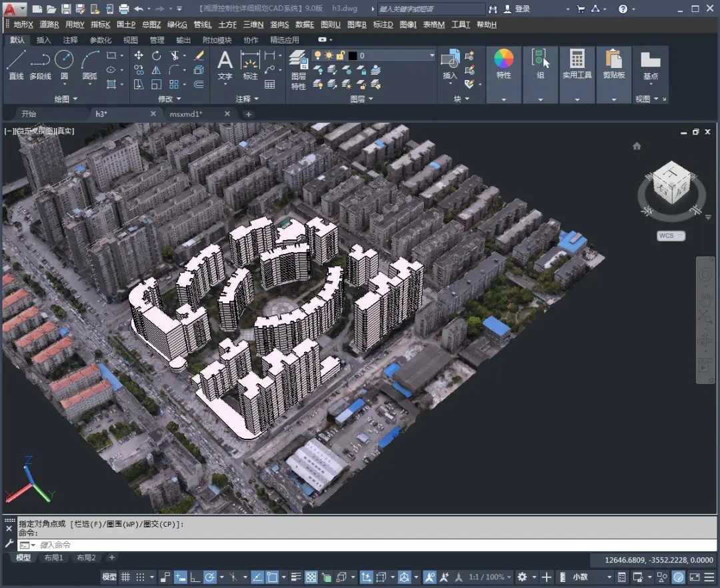
Task: Open the 开始 start tab
Action: click(29, 114)
